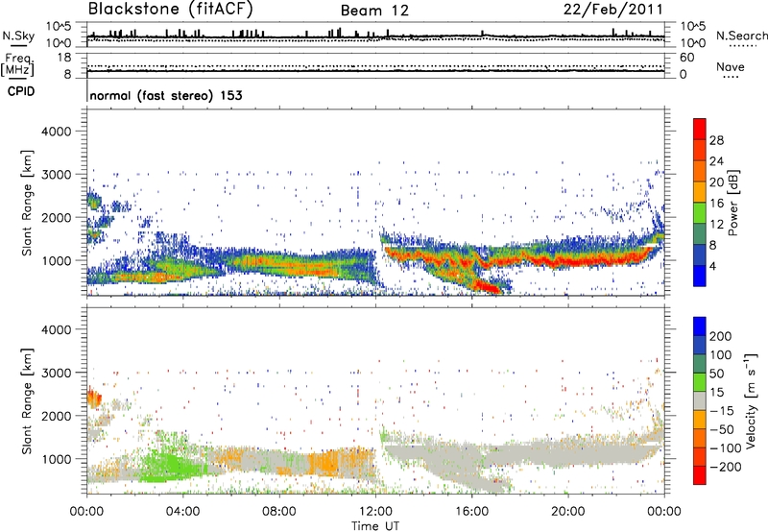Click the red -200 segment of Velocity bar
Screen dimensions: 768x532
(x=700, y=475)
